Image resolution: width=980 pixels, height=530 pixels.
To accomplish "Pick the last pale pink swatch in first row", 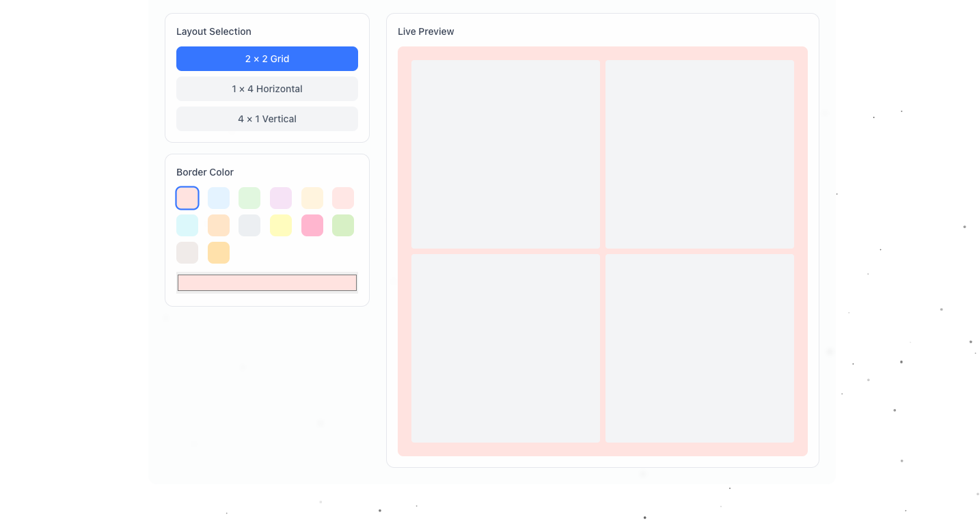I will click(x=343, y=198).
